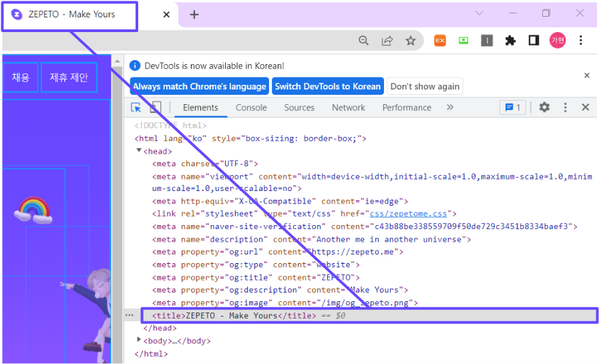Select the <!DOCTYPE html> line
Viewport: 599px width, 364px height.
coord(170,126)
